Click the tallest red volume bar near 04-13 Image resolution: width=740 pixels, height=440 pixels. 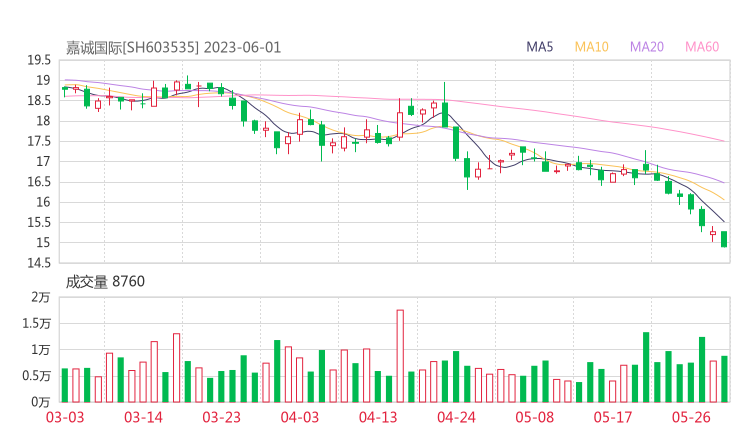pos(400,356)
